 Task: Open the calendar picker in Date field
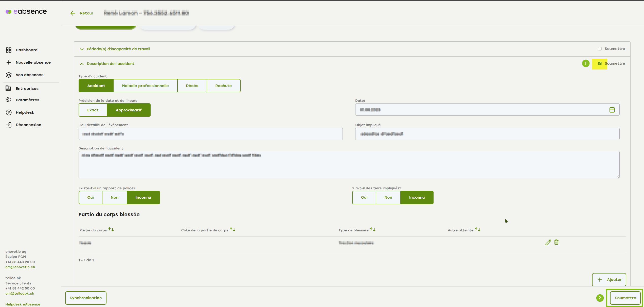click(x=612, y=110)
